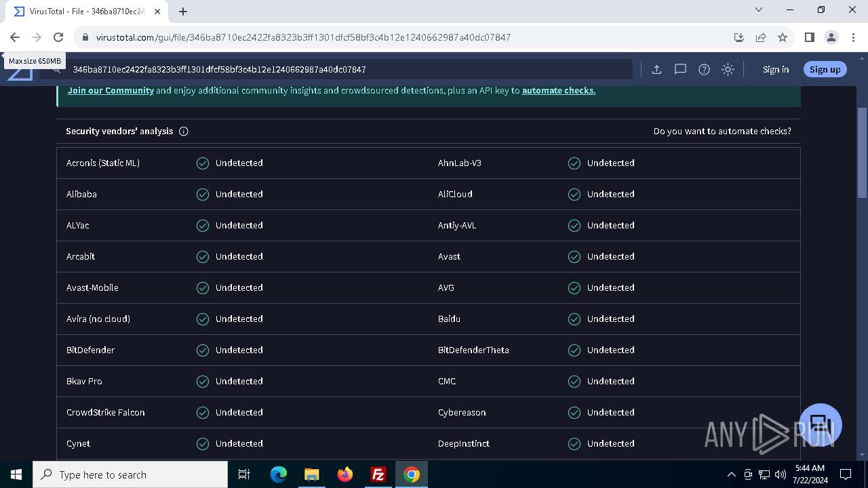Click the Bkav Pro vendor name
The image size is (868, 488).
pyautogui.click(x=84, y=381)
